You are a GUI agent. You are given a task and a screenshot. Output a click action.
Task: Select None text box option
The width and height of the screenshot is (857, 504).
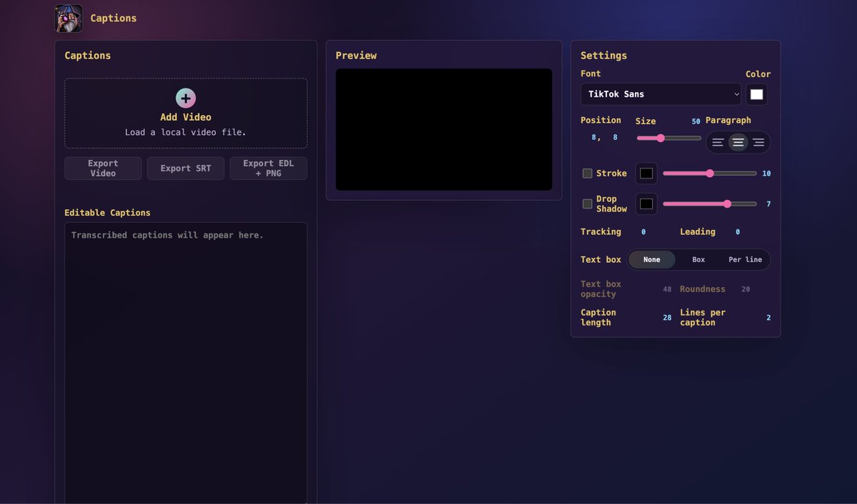point(651,260)
